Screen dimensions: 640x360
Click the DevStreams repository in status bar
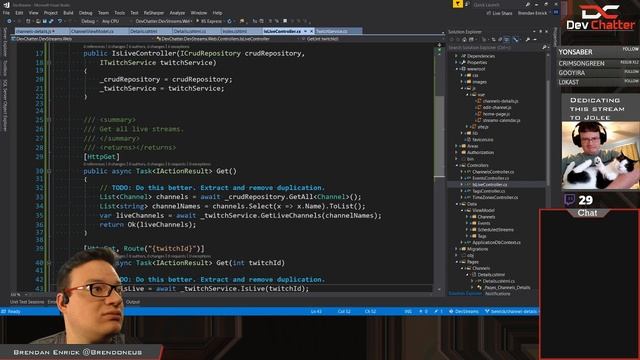[x=464, y=311]
